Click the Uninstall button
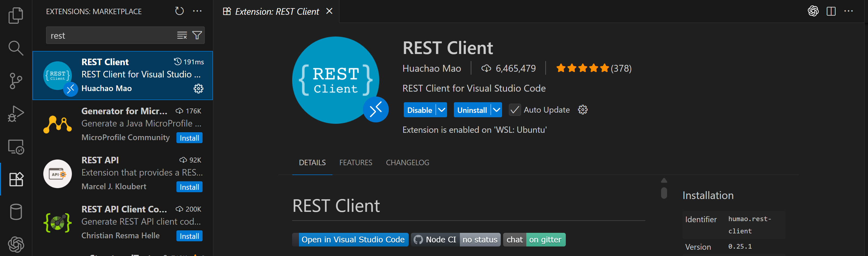The width and height of the screenshot is (868, 256). pyautogui.click(x=472, y=110)
